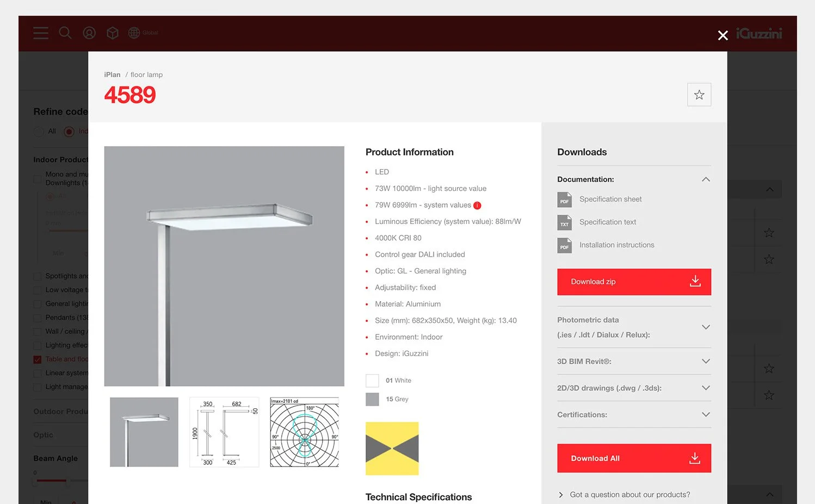The image size is (815, 504).
Task: Collapse background results section bottom chevron
Action: (x=769, y=495)
